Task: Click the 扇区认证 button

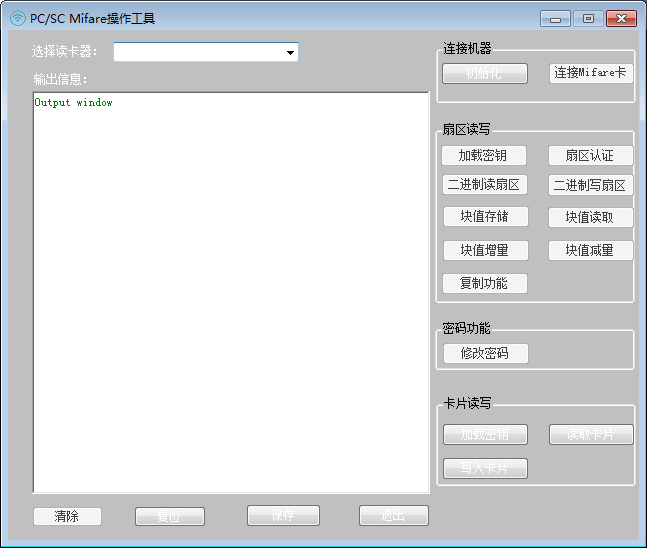Action: point(590,156)
